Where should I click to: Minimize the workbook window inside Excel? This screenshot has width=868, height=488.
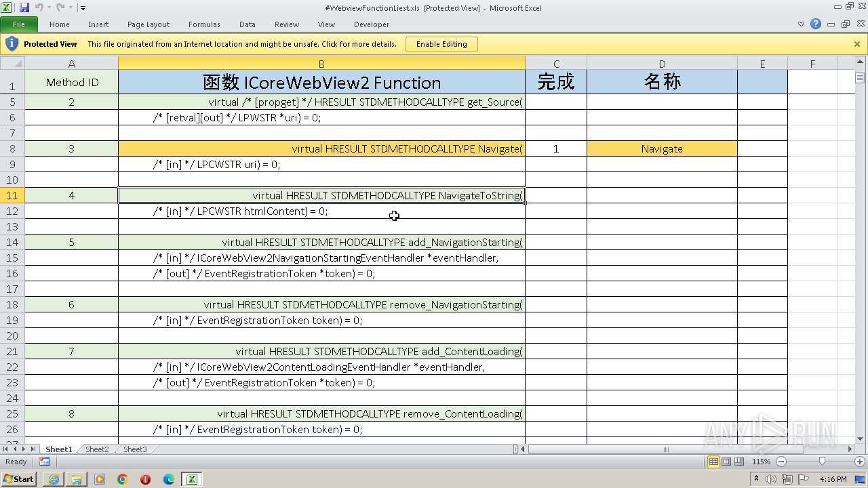point(831,24)
